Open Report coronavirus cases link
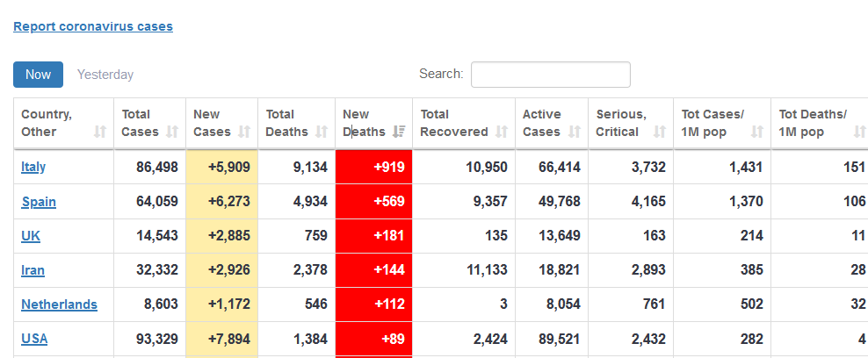This screenshot has width=868, height=358. [x=93, y=26]
